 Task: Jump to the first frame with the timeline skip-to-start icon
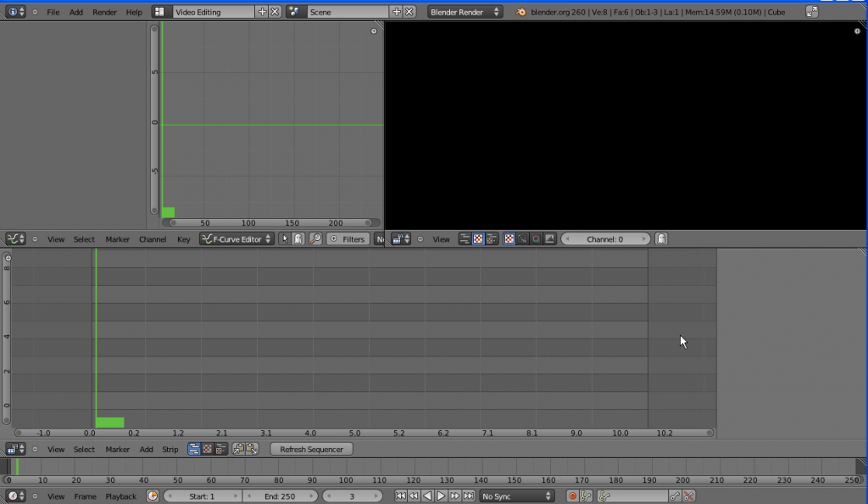[x=401, y=496]
